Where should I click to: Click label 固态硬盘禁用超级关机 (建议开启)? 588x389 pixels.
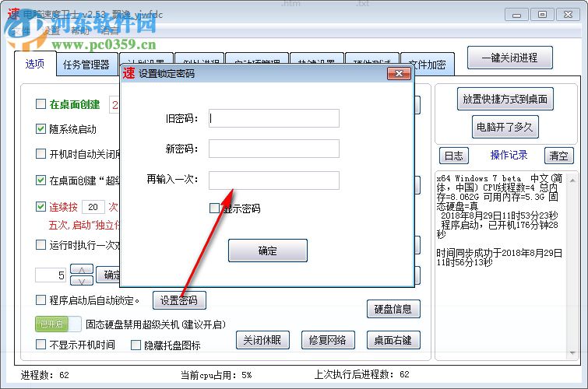(x=156, y=324)
